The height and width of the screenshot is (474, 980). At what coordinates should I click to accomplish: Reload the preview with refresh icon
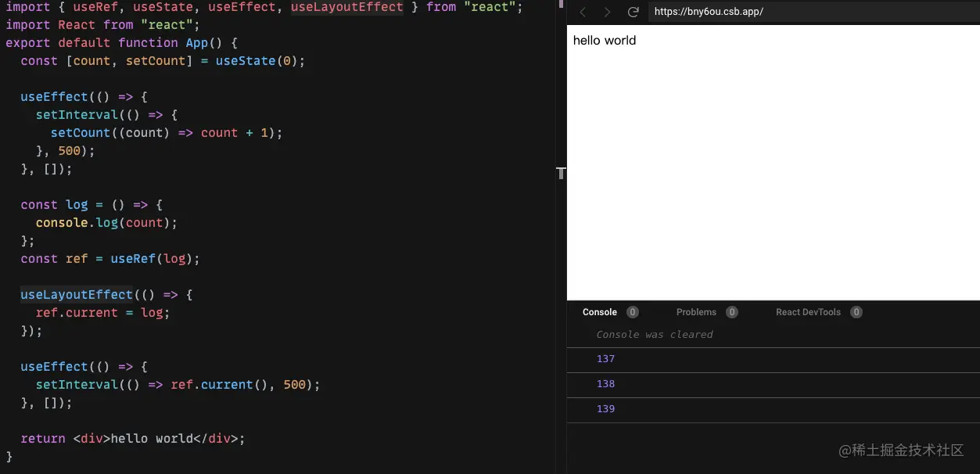click(634, 12)
